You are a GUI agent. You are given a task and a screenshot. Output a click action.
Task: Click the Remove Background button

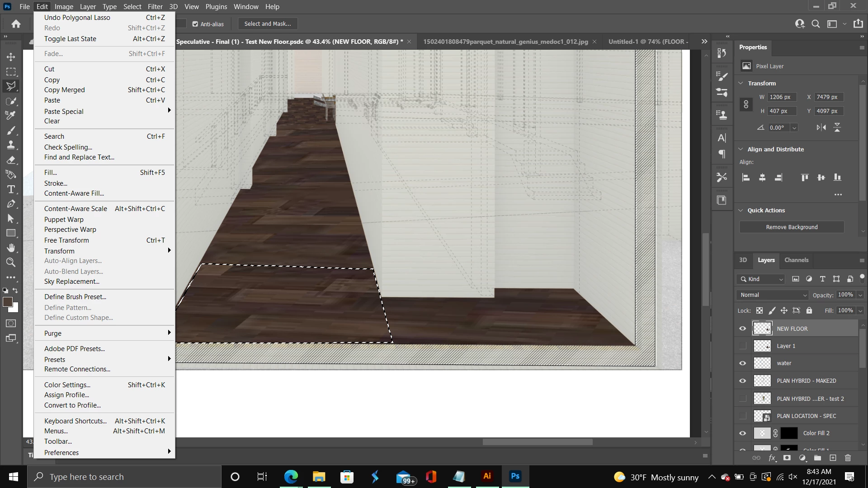791,227
